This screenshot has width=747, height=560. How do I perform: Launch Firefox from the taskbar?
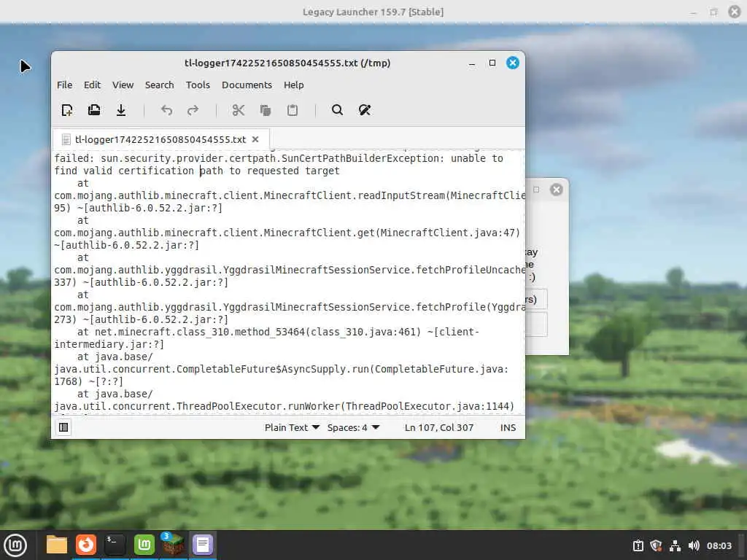[86, 545]
